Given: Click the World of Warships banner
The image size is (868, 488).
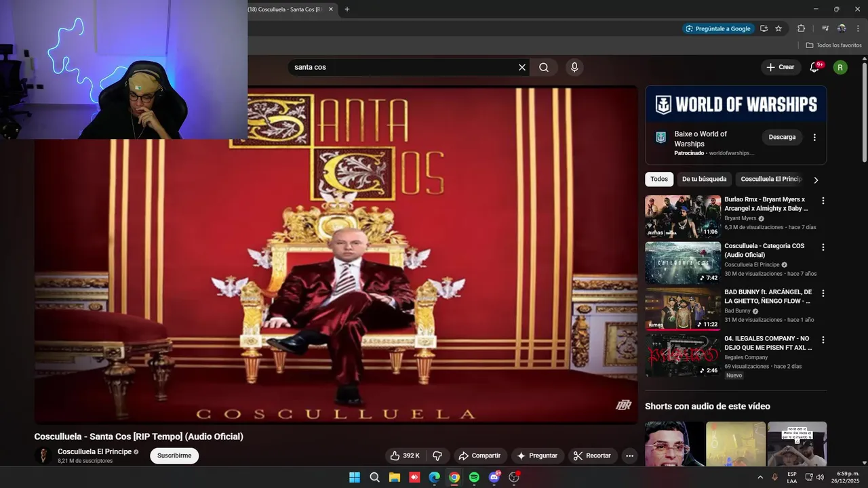Looking at the screenshot, I should pyautogui.click(x=736, y=104).
